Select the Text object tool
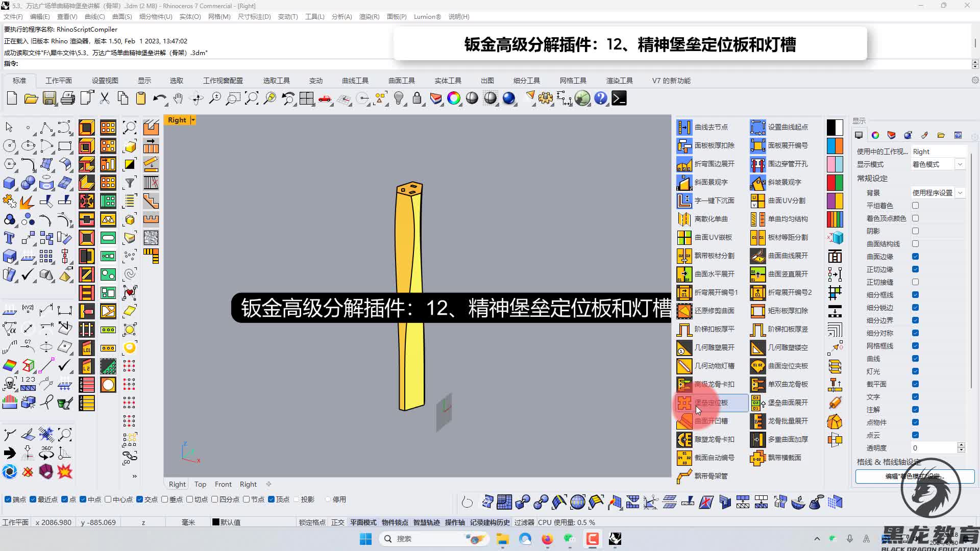The width and height of the screenshot is (980, 551). click(9, 238)
